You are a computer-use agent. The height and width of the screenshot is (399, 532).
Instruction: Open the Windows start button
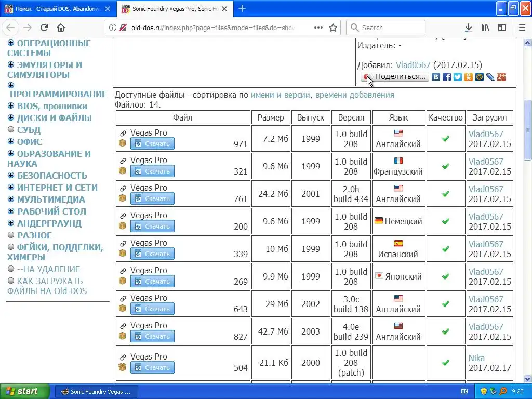click(25, 391)
